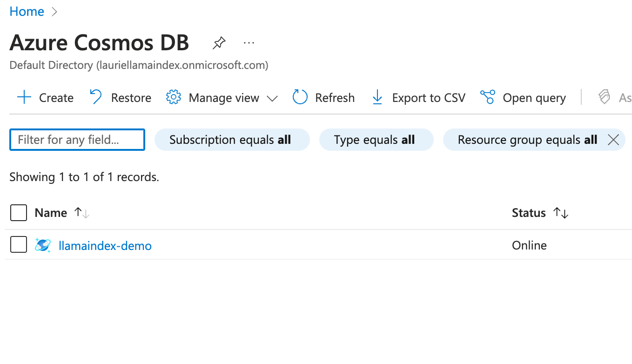Image resolution: width=632 pixels, height=364 pixels.
Task: Click the Refresh circular arrow icon
Action: (x=300, y=97)
